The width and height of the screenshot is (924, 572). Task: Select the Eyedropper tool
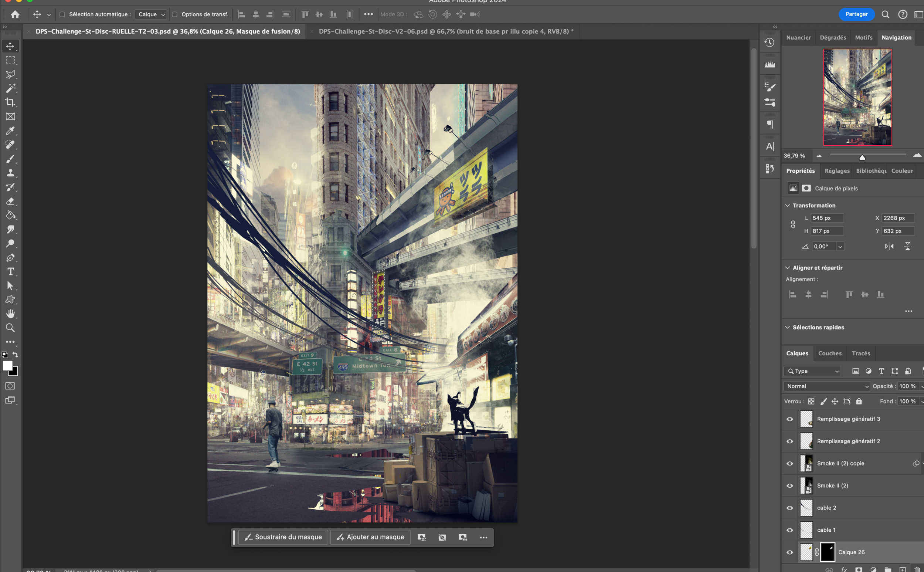coord(10,131)
